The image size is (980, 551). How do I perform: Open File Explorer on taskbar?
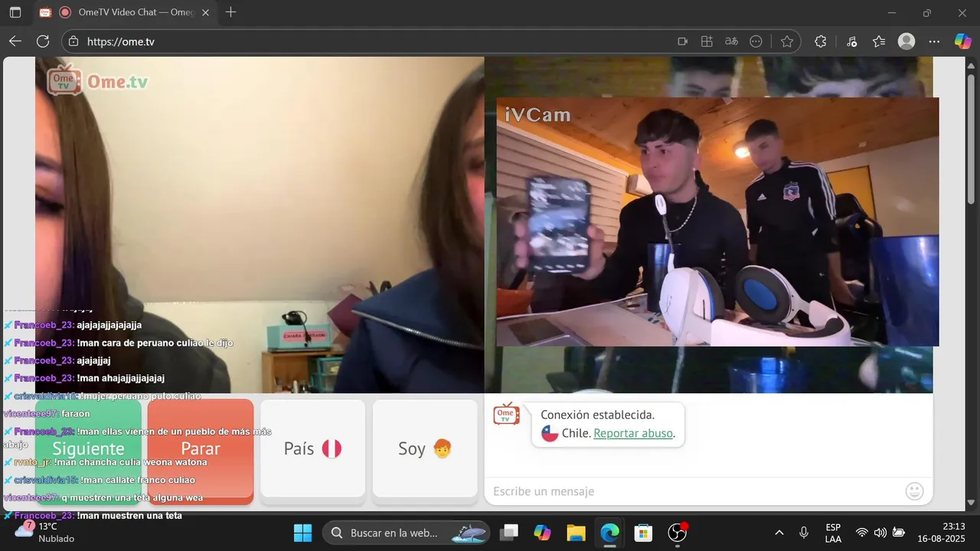(576, 533)
